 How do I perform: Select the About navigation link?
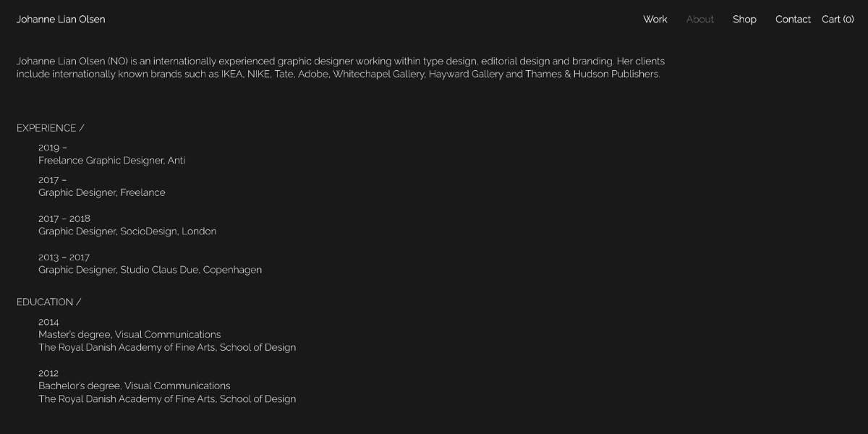(700, 20)
